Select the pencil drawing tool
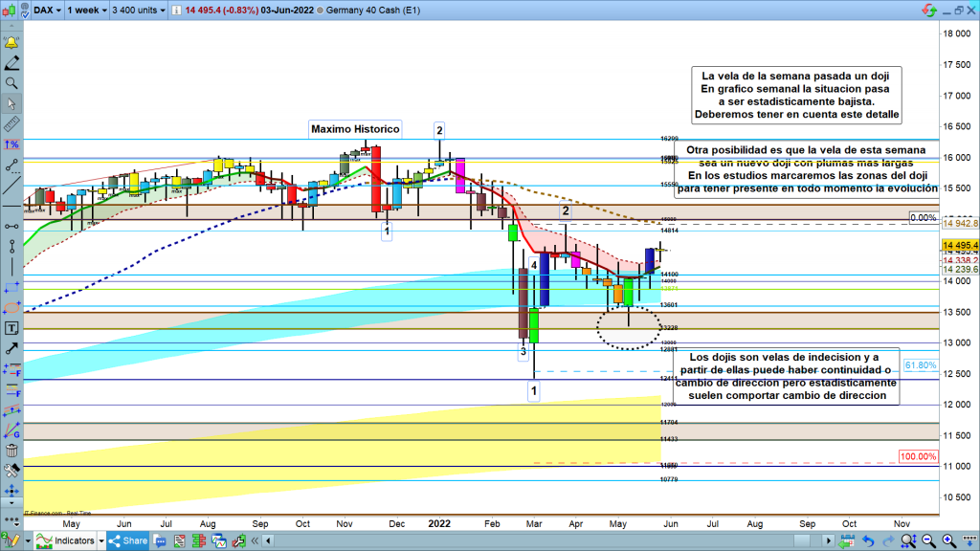Viewport: 980px width, 551px height. pos(11,63)
